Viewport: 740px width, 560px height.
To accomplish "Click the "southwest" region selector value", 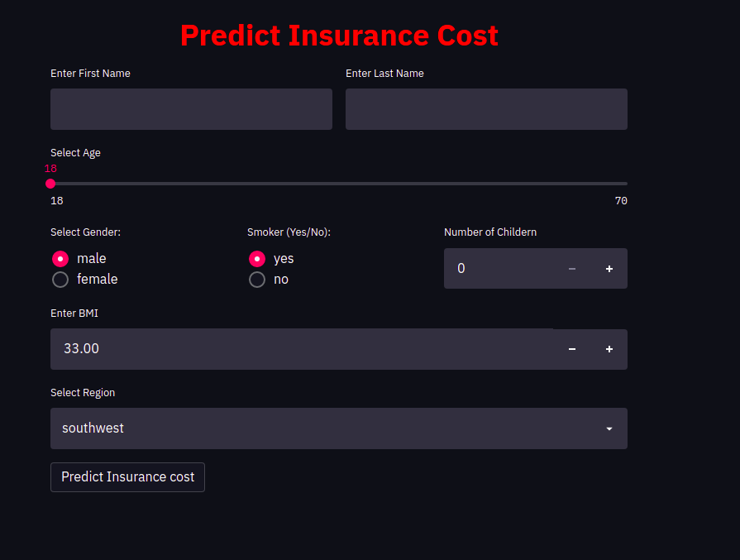I will [93, 428].
